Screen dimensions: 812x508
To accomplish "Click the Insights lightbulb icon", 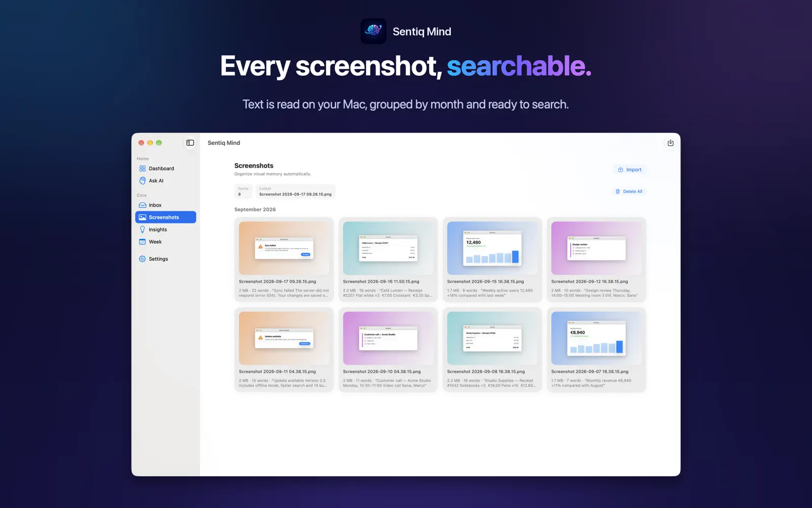I will 143,230.
